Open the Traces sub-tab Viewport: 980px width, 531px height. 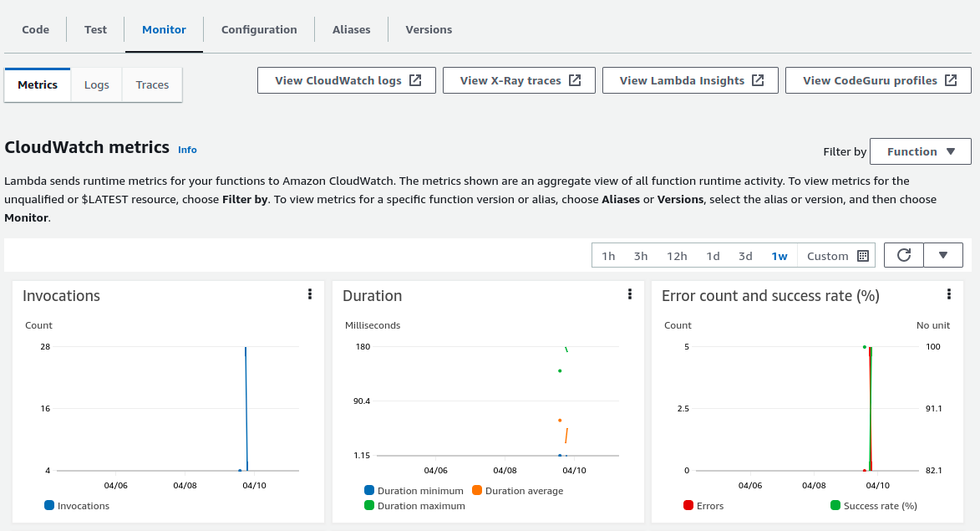tap(152, 84)
